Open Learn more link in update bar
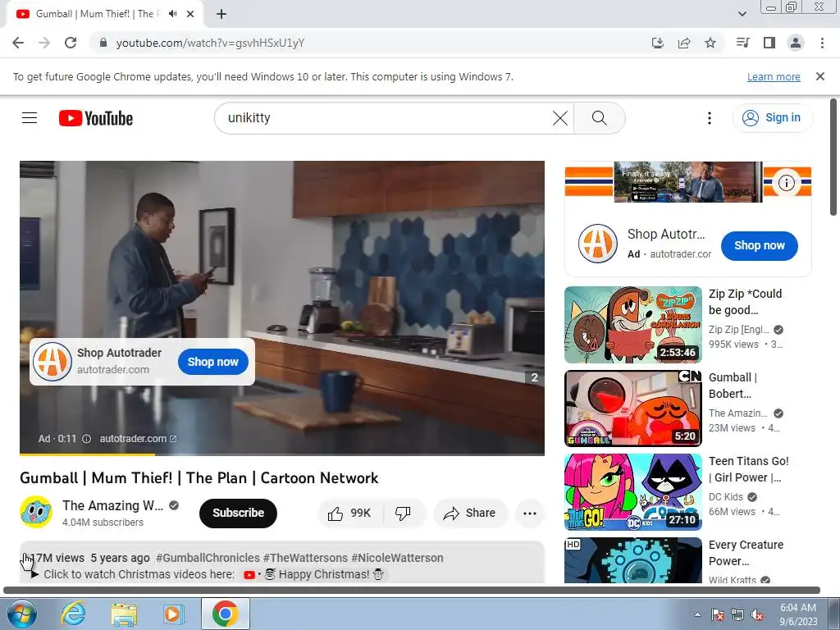Viewport: 840px width, 630px height. coord(774,76)
